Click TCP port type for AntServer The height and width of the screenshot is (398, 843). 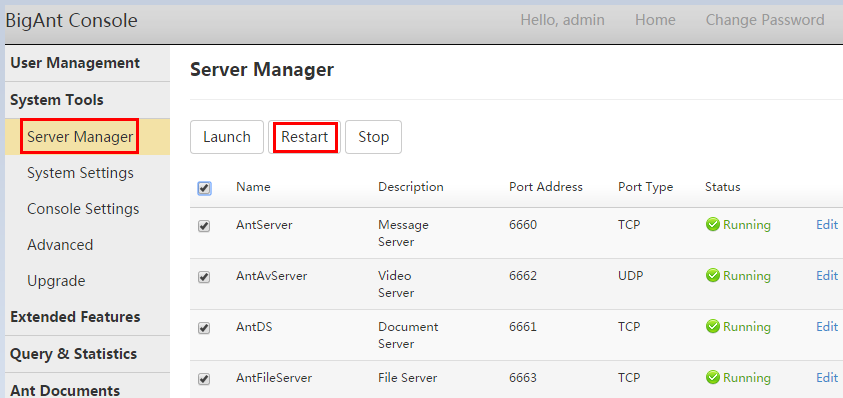click(x=629, y=225)
